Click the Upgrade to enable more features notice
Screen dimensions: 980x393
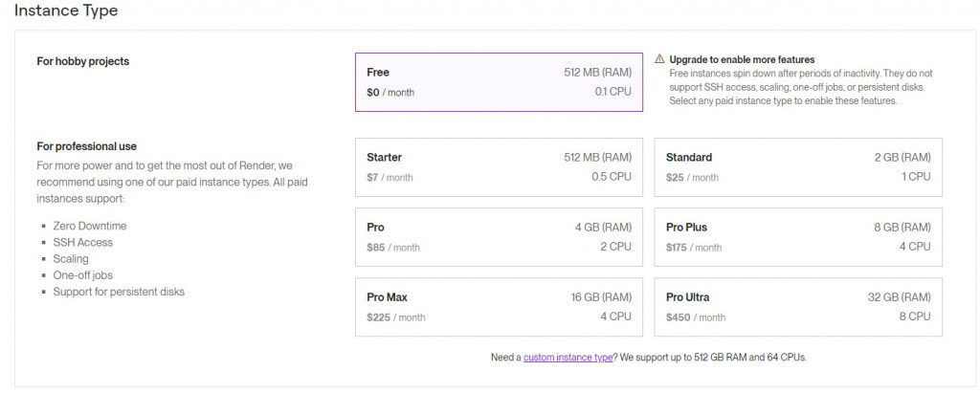(x=742, y=59)
